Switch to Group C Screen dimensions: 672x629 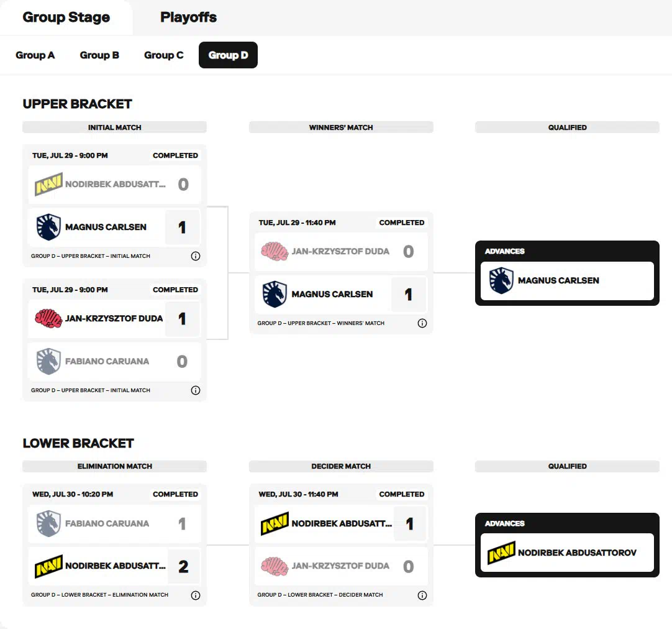(x=164, y=55)
